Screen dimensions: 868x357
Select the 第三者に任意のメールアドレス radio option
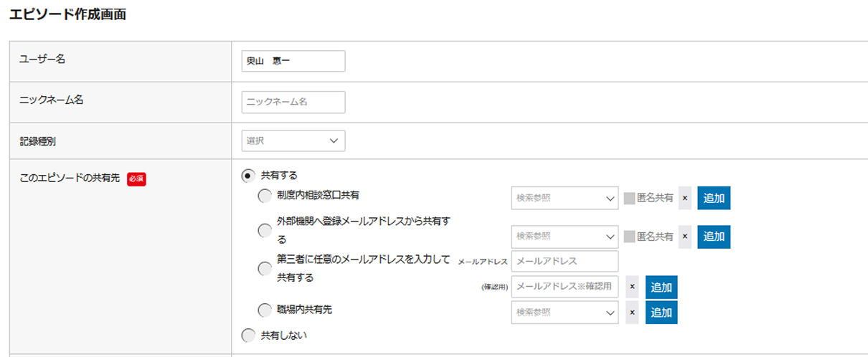[x=265, y=268]
